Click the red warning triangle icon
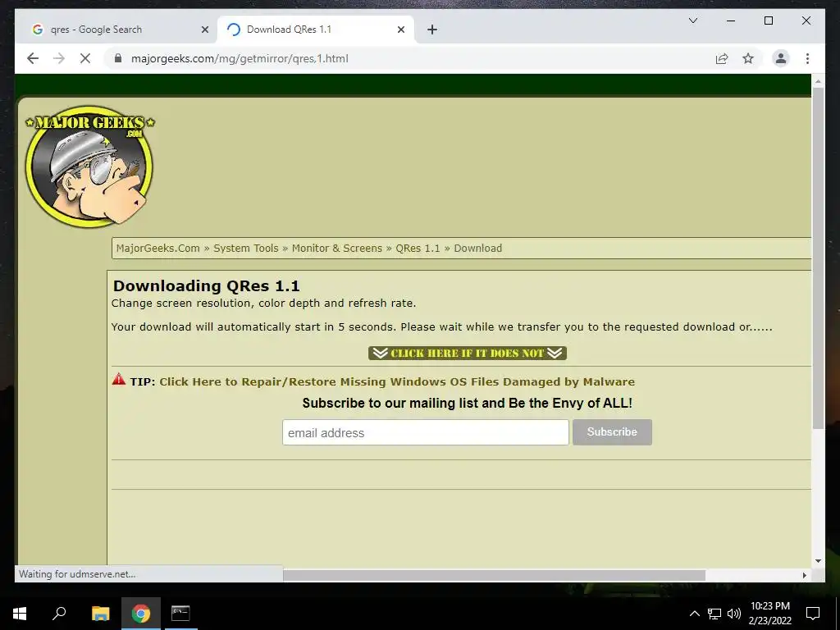The height and width of the screenshot is (630, 840). pos(118,379)
